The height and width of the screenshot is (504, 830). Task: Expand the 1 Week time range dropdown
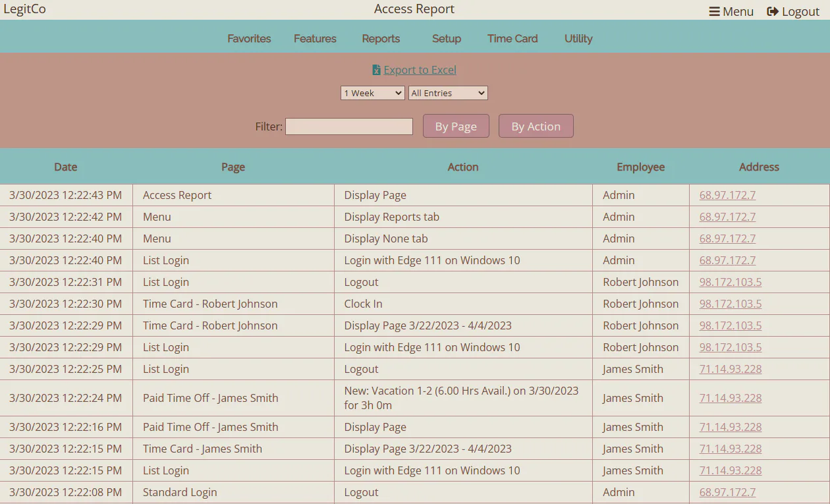(373, 93)
